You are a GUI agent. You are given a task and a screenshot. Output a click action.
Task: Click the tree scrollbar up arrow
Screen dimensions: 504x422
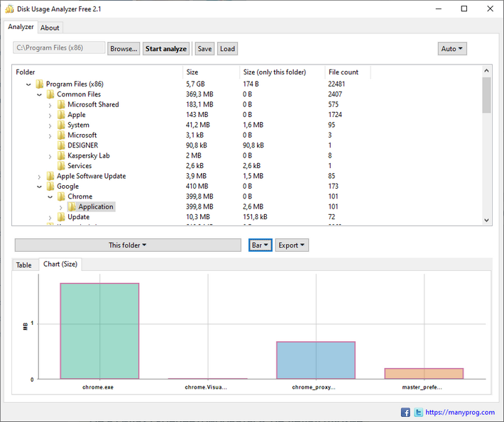click(487, 71)
